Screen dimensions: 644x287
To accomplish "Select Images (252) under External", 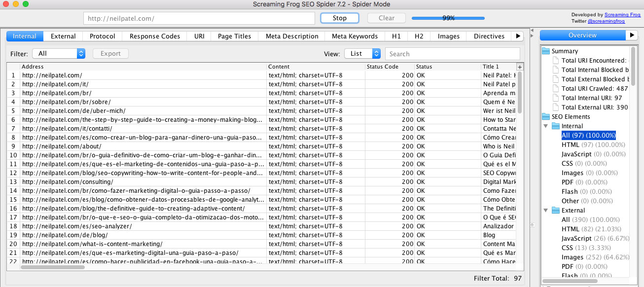I will (x=596, y=257).
